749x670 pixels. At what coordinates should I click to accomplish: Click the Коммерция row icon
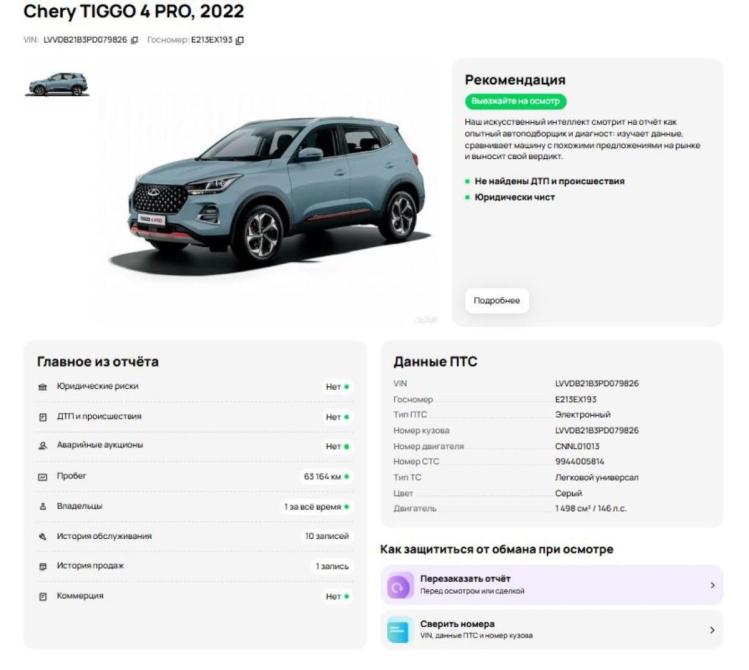(43, 596)
